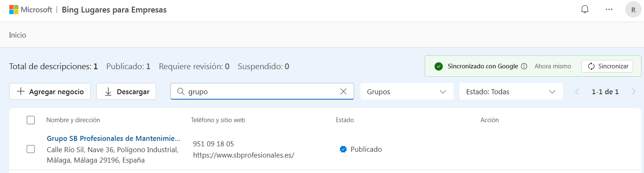Viewport: 644px width, 173px height.
Task: Click the Bing Lugares para Empresas title
Action: [x=114, y=10]
